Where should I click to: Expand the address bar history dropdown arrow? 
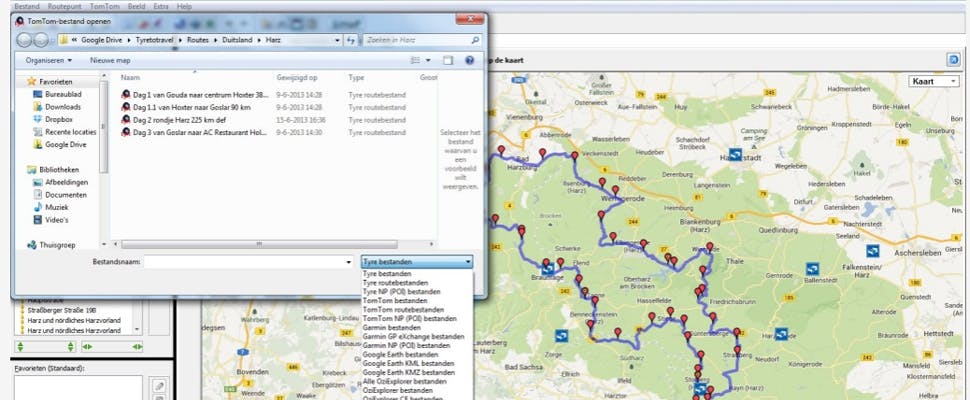337,40
